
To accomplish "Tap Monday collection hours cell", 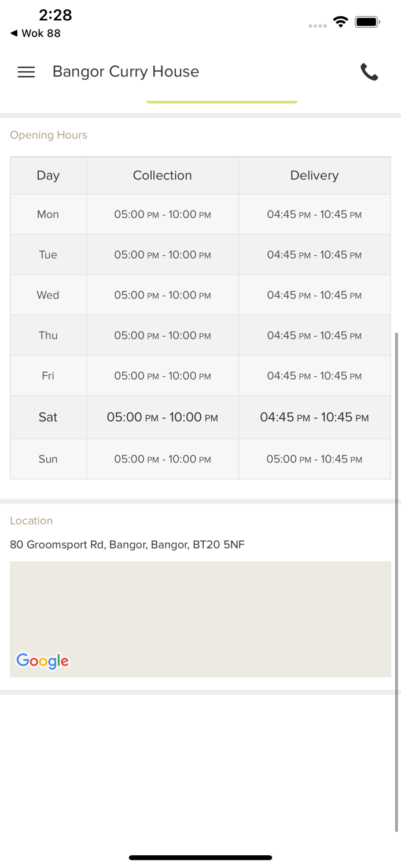I will [162, 215].
